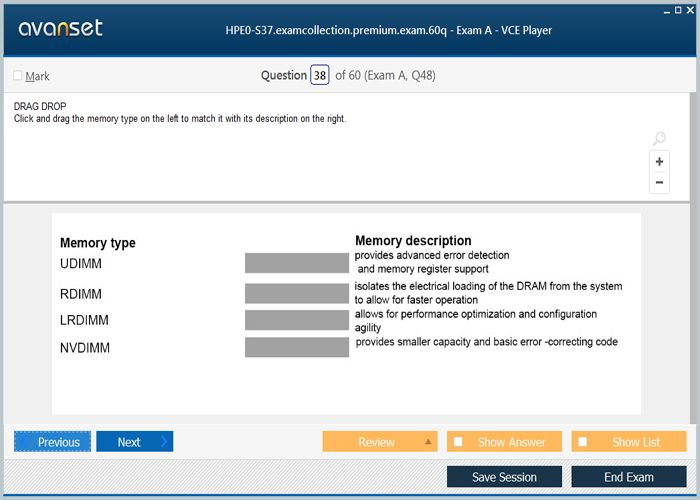Tick the Mark checkbox
Screen dimensions: 700x500
click(x=18, y=76)
